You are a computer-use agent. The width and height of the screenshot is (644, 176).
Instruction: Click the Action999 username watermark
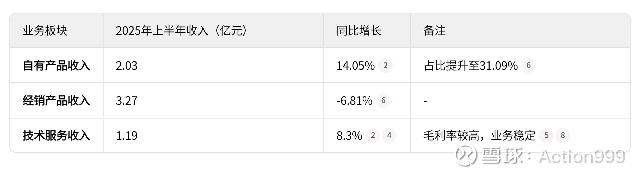coord(582,157)
